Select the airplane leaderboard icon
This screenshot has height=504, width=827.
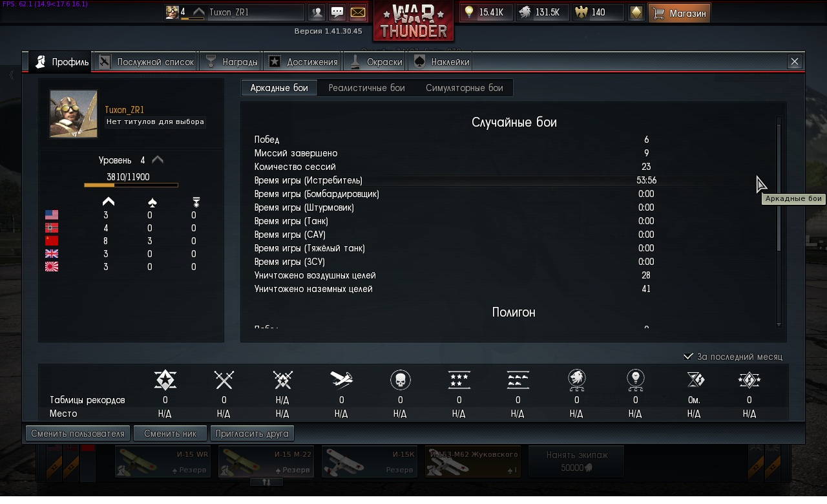[341, 379]
